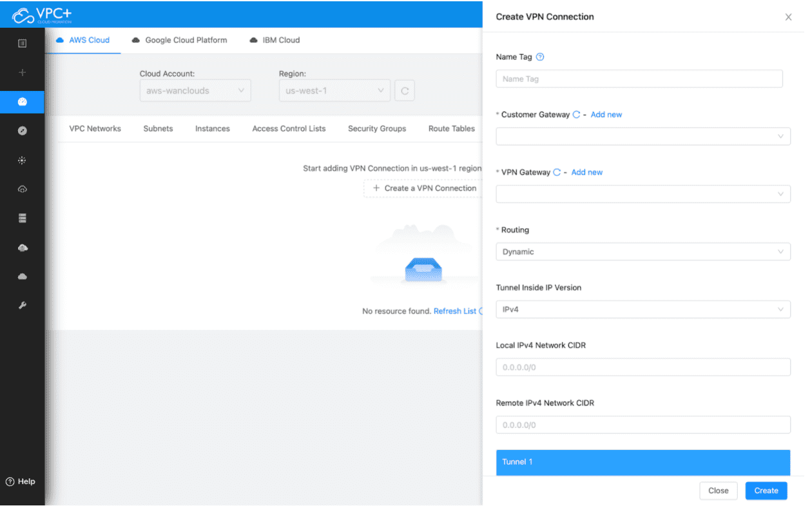Select the cloud-with-gear icon in the sidebar
This screenshot has width=812, height=508.
click(x=23, y=248)
